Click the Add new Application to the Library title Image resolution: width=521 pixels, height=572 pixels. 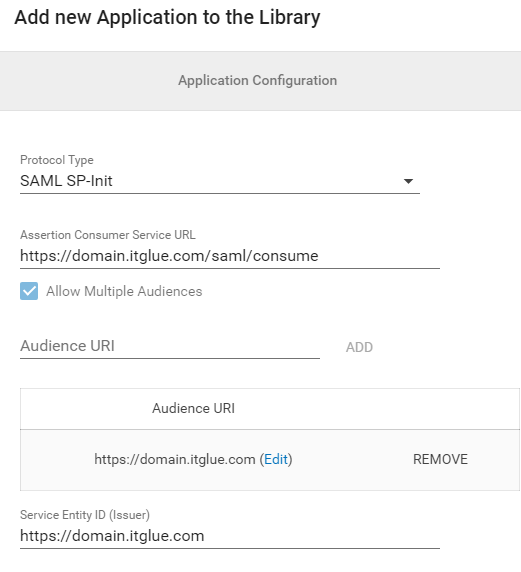tap(167, 18)
